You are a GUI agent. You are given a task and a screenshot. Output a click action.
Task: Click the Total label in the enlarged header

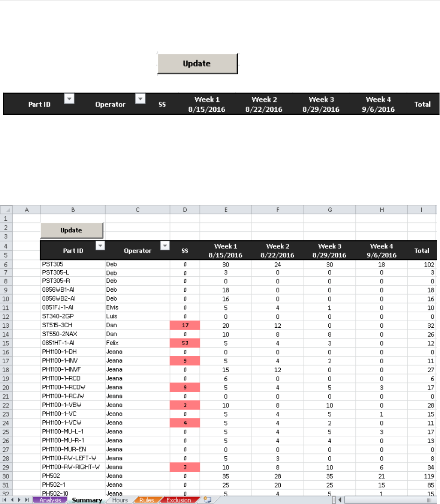(422, 104)
